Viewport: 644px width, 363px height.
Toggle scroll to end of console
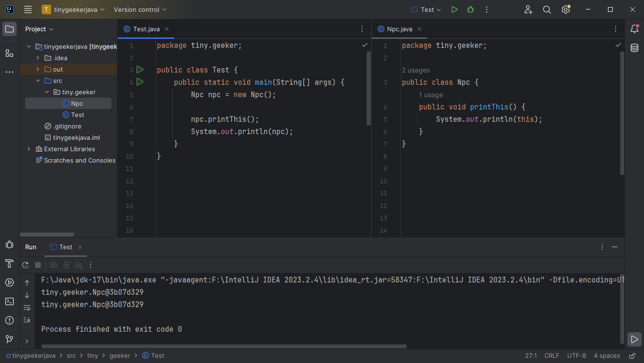(27, 320)
